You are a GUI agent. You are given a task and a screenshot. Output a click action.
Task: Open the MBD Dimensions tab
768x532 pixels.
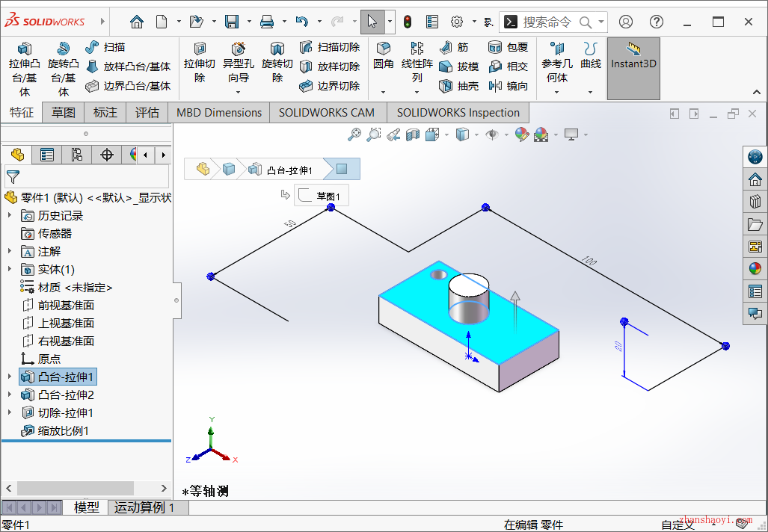coord(219,113)
